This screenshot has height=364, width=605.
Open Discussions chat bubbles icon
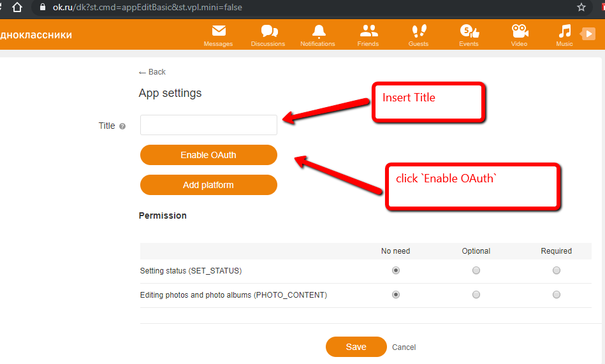(x=268, y=31)
